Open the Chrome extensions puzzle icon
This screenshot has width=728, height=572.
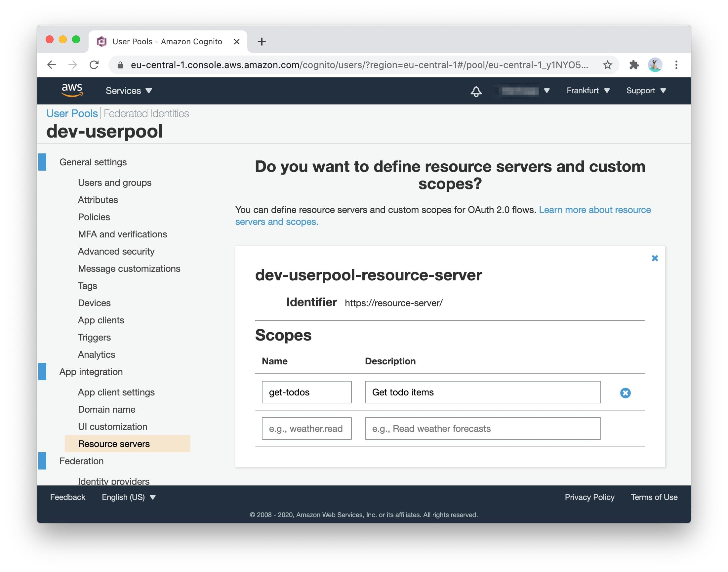point(633,64)
